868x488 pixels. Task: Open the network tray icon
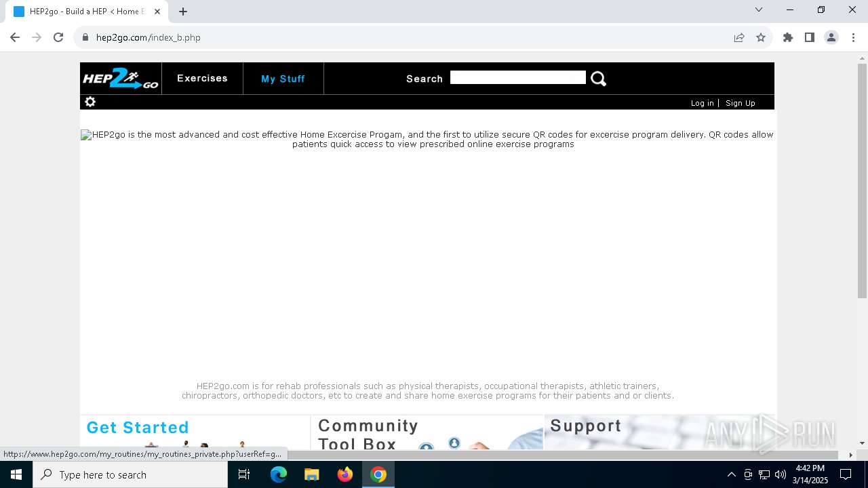point(764,474)
